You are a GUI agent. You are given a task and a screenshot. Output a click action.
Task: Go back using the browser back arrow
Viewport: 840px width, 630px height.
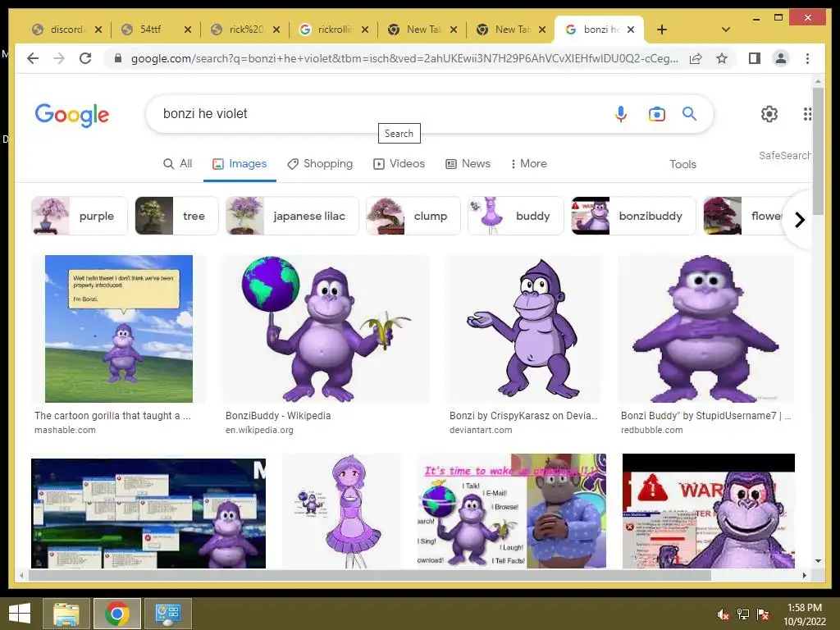[x=33, y=58]
